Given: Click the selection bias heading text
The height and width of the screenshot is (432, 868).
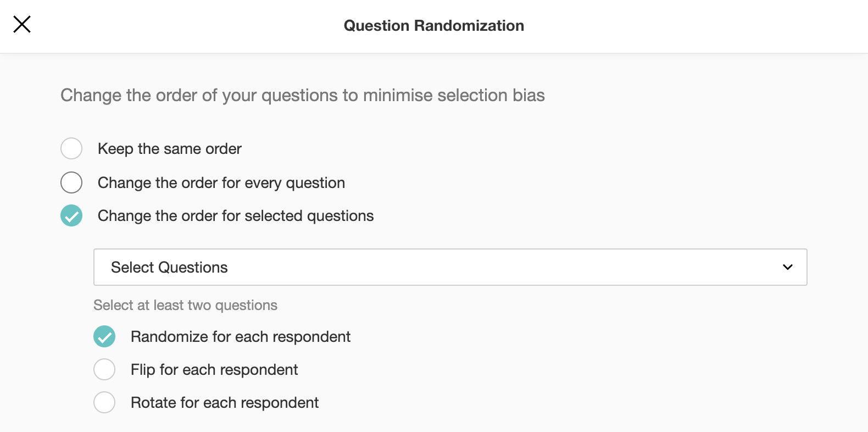Looking at the screenshot, I should [302, 96].
